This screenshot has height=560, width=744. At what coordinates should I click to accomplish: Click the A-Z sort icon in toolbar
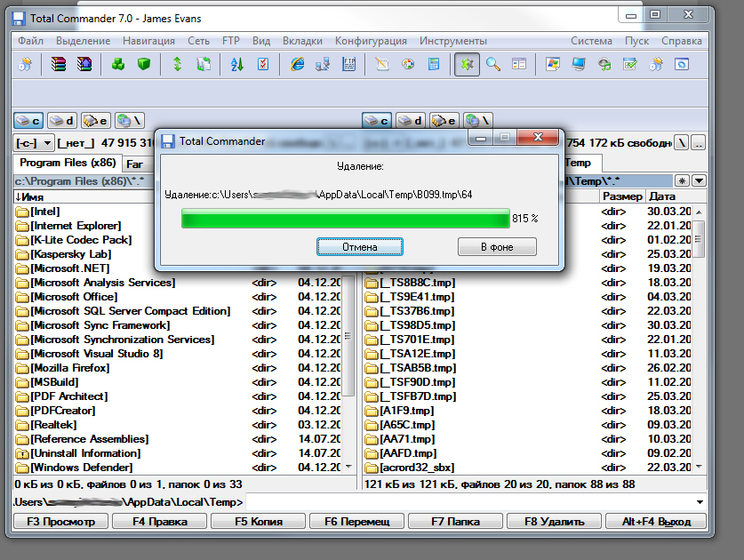tap(237, 64)
